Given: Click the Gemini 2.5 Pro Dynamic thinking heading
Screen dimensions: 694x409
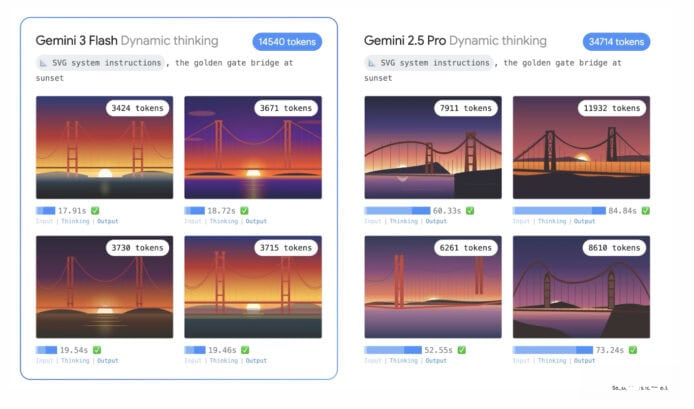Looking at the screenshot, I should [455, 41].
